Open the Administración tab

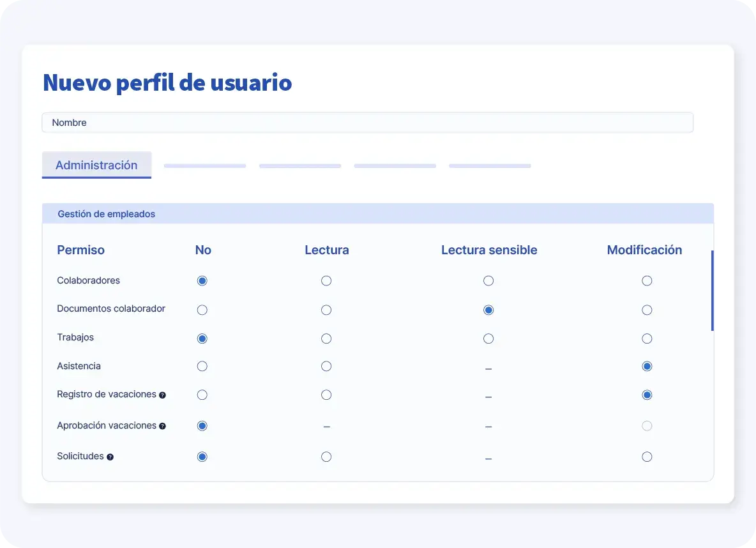pyautogui.click(x=96, y=165)
